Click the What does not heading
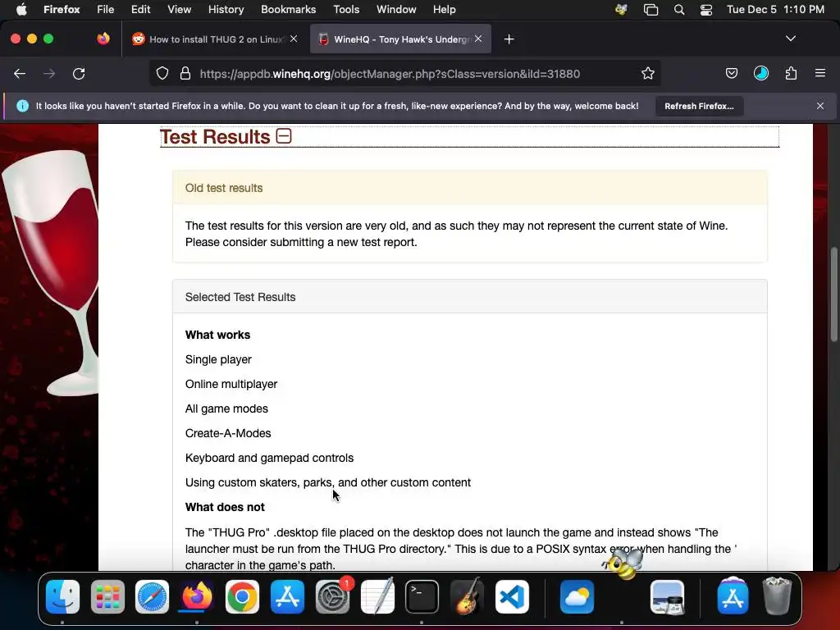Viewport: 840px width, 630px height. [x=225, y=507]
